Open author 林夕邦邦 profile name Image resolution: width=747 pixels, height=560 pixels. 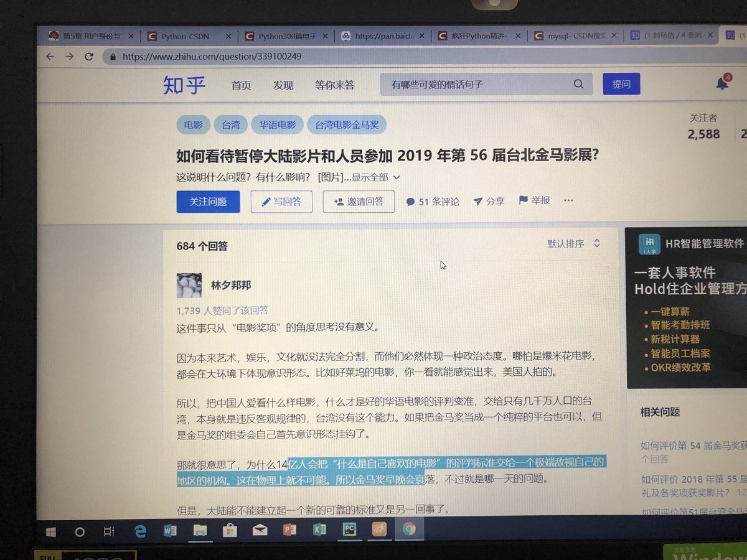(x=231, y=286)
